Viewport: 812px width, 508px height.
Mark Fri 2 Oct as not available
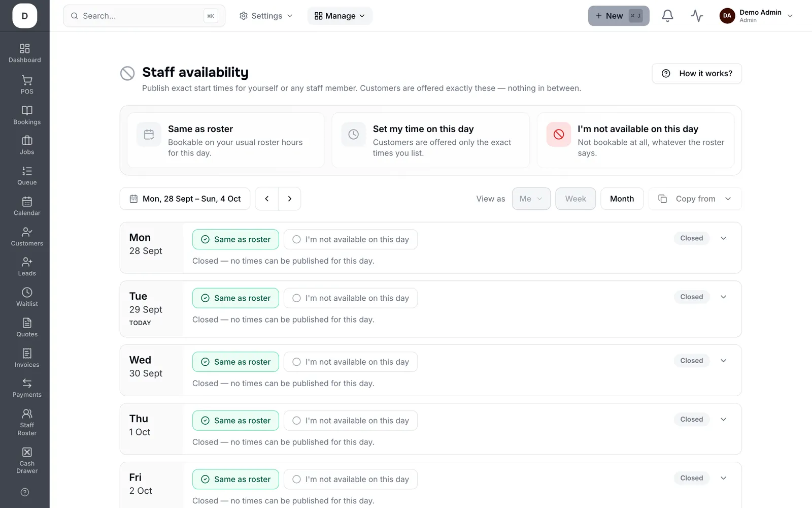click(351, 479)
